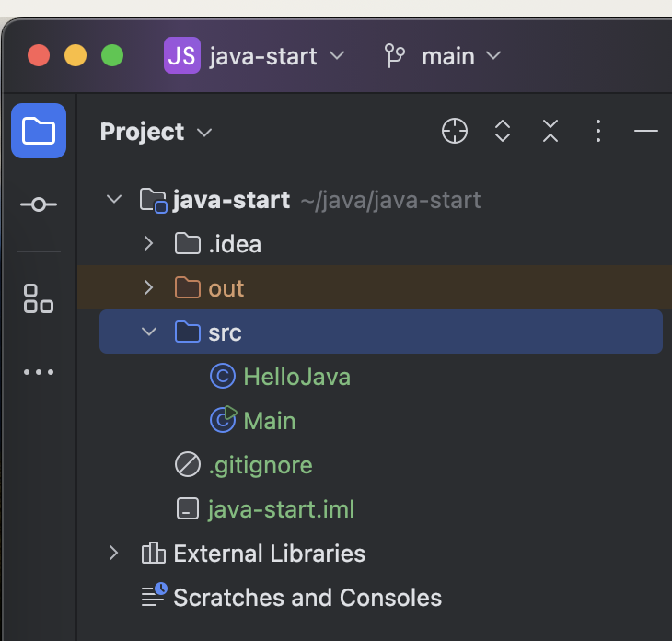
Task: Open Project panel options menu
Action: [x=598, y=132]
